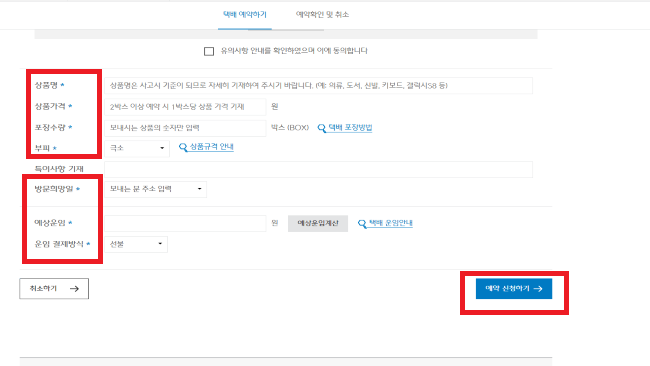Viewport: 650px width, 366px height.
Task: Expand the 방문희망일 dropdown
Action: [x=155, y=189]
